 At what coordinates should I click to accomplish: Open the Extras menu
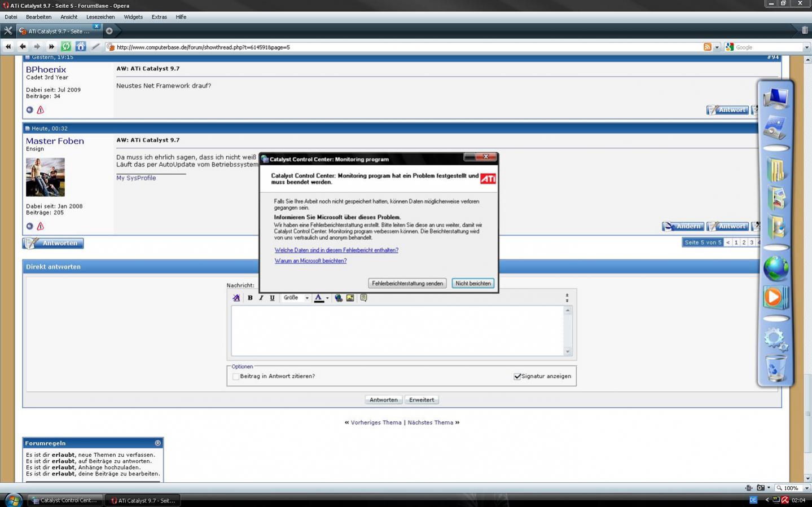click(159, 17)
